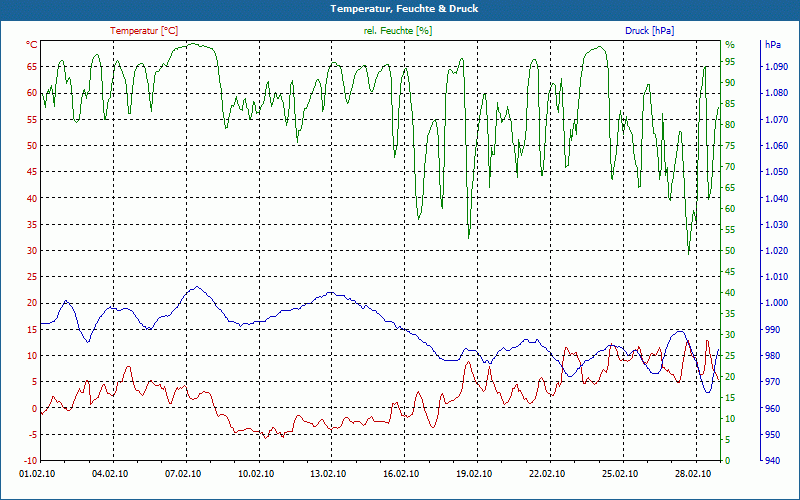Viewport: 800px width, 500px height.
Task: Click value 990 on blue pressure axis
Action: pyautogui.click(x=773, y=330)
